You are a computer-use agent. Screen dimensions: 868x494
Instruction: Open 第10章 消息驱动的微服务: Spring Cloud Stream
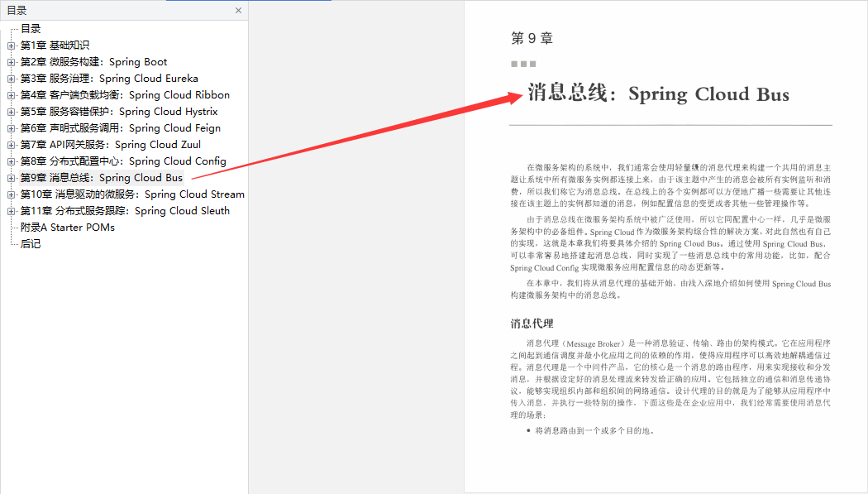point(132,195)
